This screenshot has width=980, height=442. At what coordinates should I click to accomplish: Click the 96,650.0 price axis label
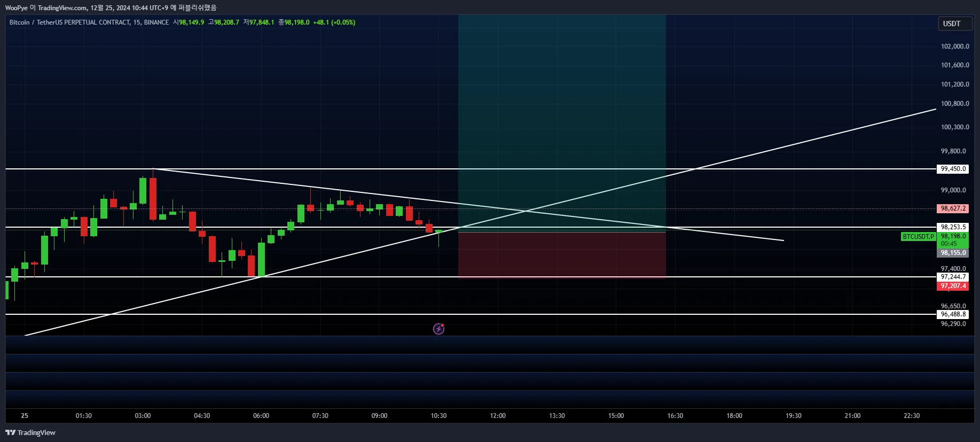click(x=953, y=306)
